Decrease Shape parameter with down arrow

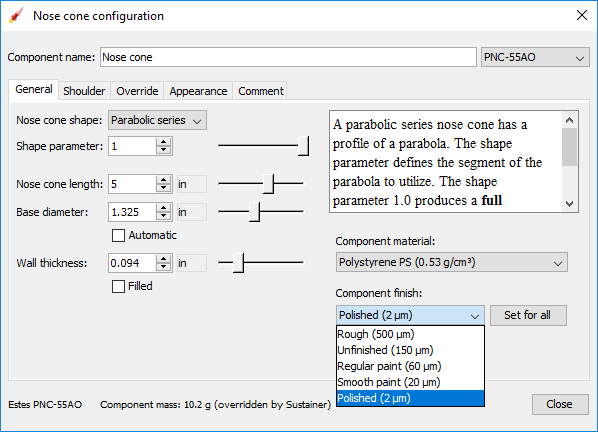[x=164, y=151]
